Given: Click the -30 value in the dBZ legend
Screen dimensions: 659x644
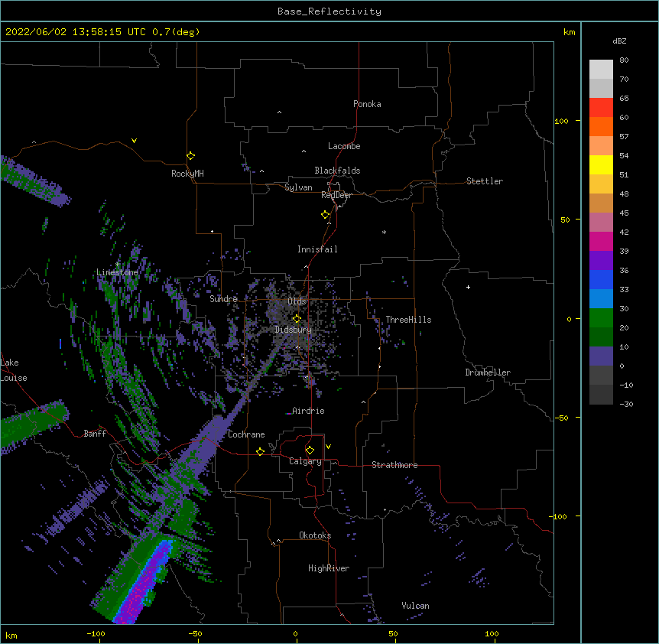Looking at the screenshot, I should [626, 404].
